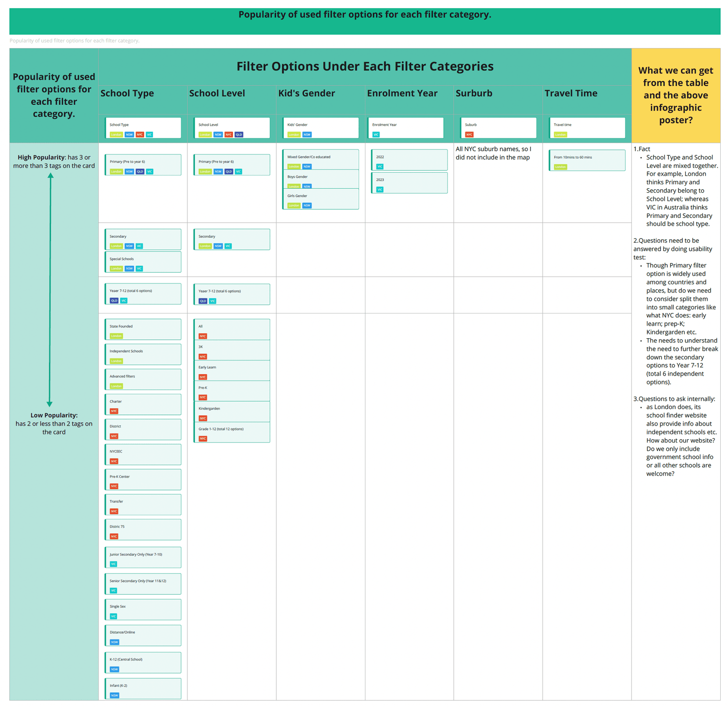Select the K-12 (Central School) card
The image size is (728, 708).
coord(143,663)
